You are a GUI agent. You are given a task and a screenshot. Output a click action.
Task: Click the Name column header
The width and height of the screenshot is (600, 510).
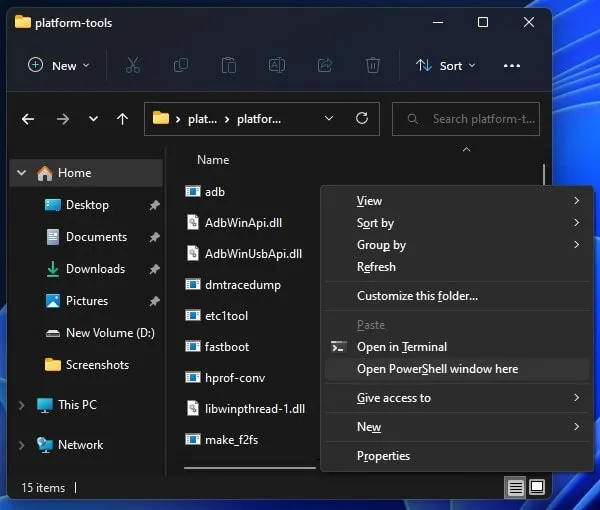click(x=213, y=160)
